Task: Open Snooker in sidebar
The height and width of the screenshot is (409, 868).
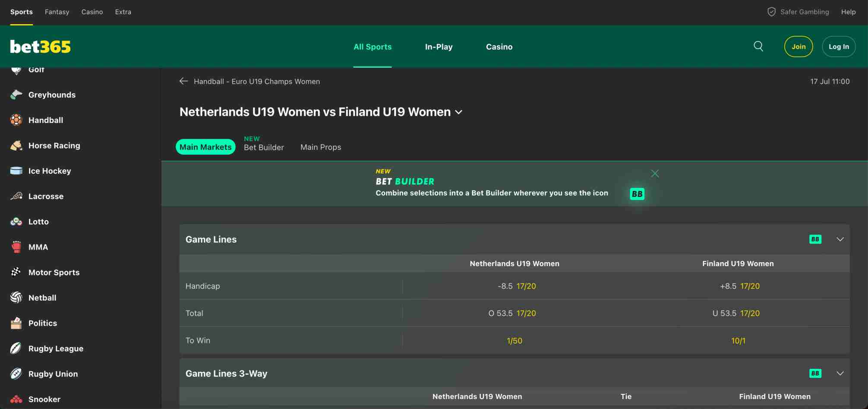Action: (x=44, y=399)
